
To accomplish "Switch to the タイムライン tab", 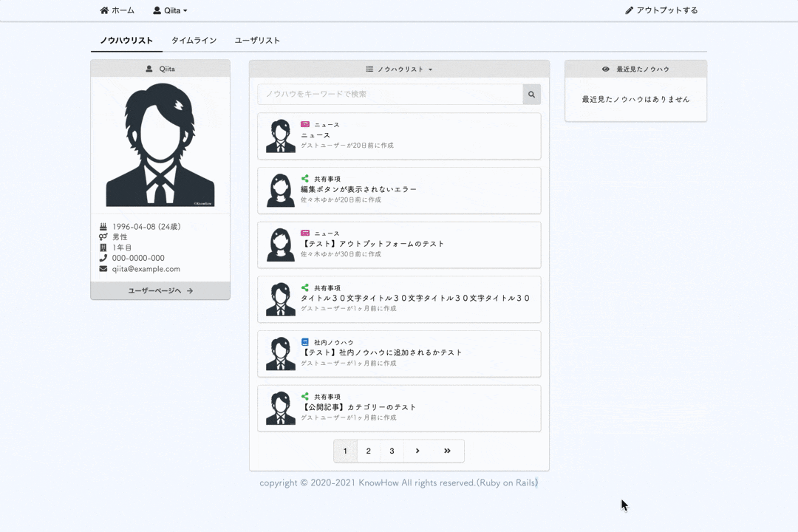I will click(x=194, y=41).
